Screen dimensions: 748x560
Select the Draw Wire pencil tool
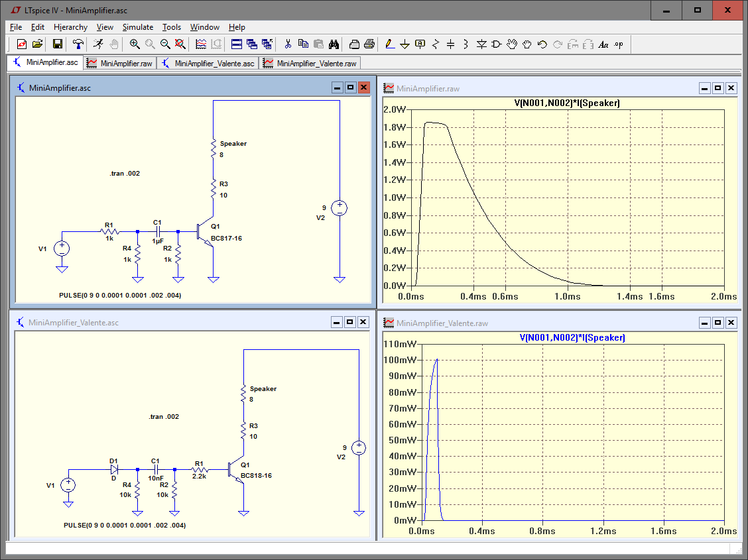pos(389,44)
